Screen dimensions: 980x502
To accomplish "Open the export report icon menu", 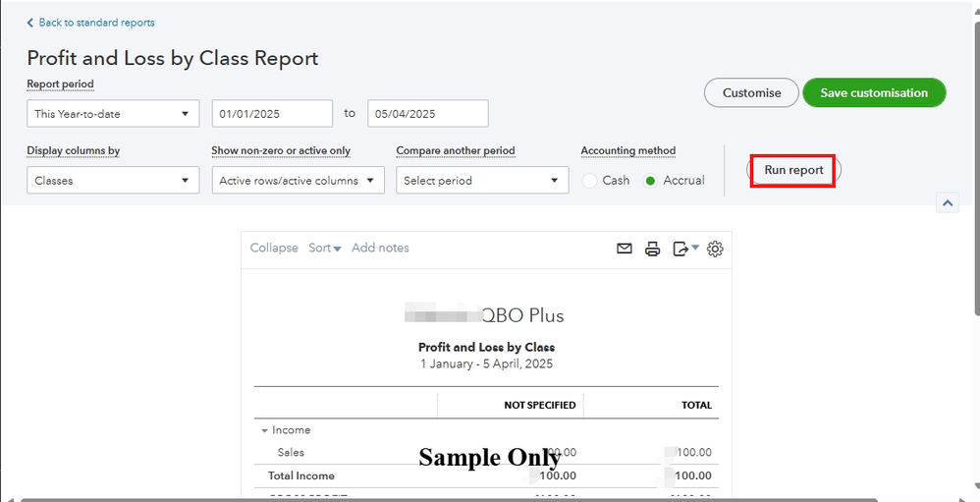I will (684, 249).
